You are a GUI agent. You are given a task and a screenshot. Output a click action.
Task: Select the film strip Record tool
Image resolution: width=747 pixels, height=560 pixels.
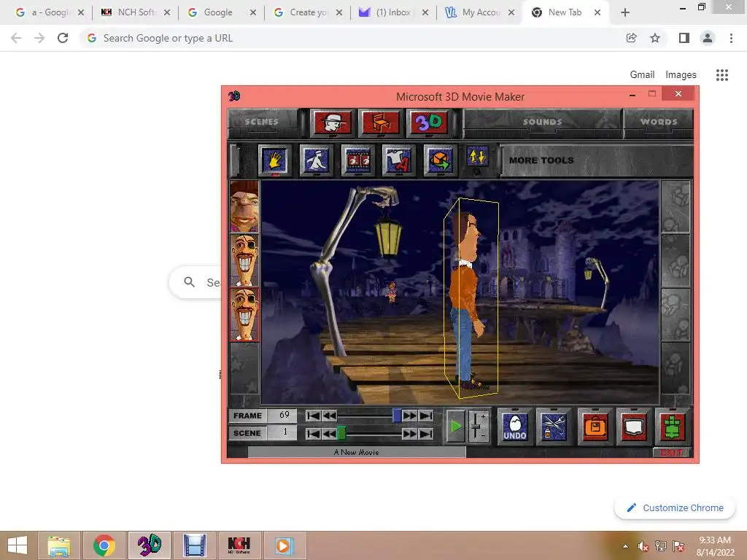point(357,160)
